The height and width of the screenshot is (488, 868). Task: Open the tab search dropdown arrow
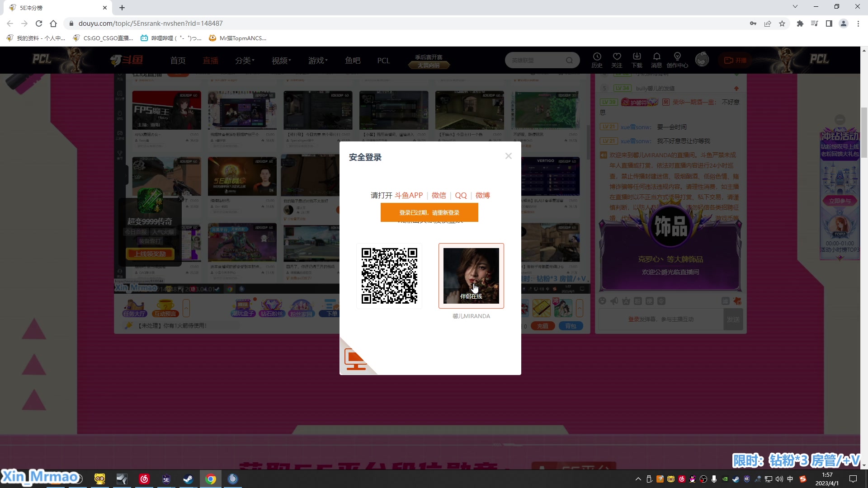click(x=795, y=6)
